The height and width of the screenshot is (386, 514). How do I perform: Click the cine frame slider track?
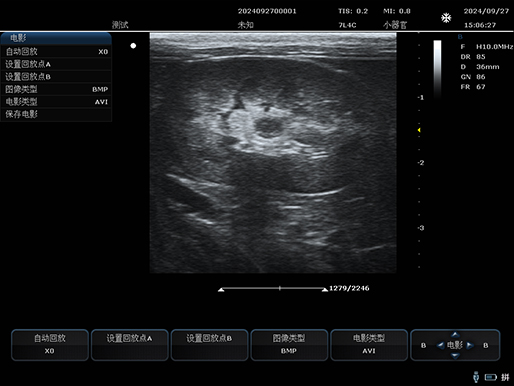point(273,288)
